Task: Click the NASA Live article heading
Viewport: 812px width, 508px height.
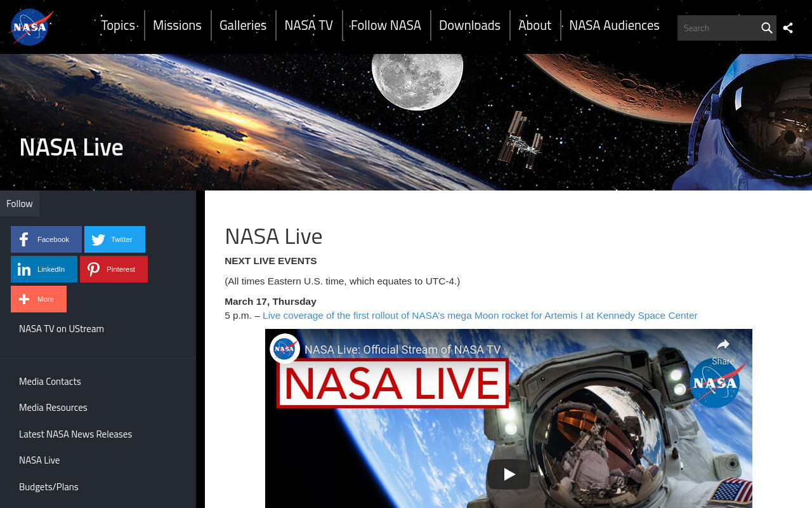Action: coord(273,236)
